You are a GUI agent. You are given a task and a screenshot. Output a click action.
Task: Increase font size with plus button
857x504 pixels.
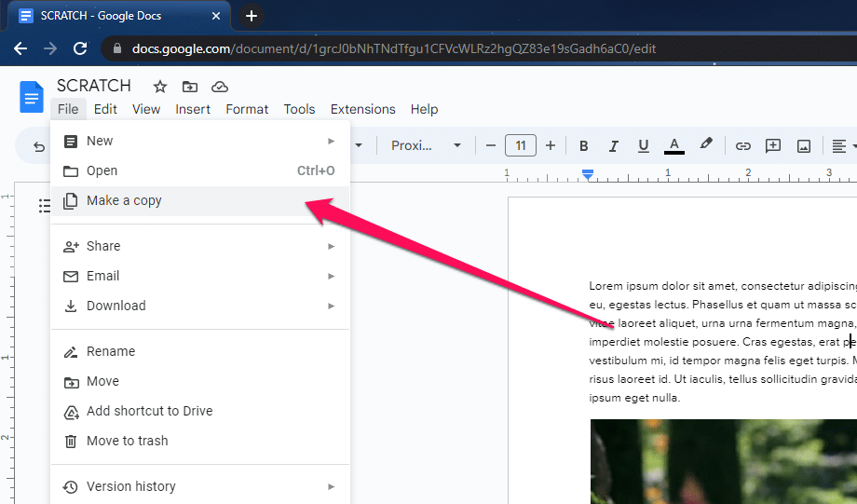coord(551,145)
